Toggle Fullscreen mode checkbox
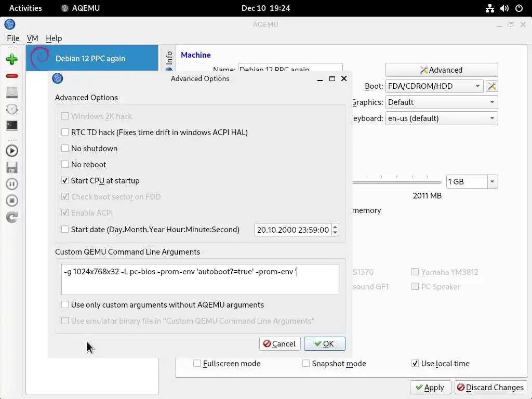 pyautogui.click(x=197, y=363)
